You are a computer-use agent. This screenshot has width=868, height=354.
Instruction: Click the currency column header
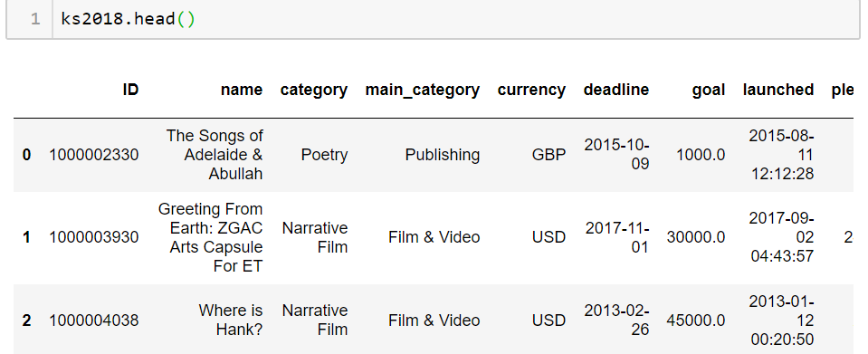point(531,91)
